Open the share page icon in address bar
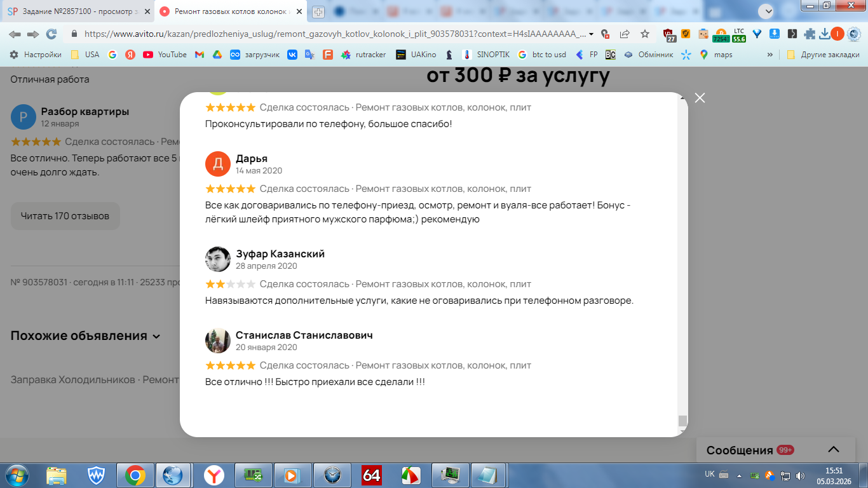868x488 pixels. coord(625,34)
